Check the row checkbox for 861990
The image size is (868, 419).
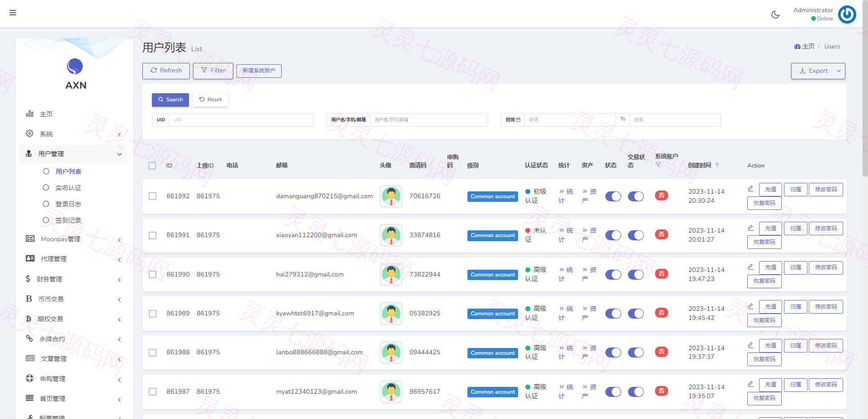153,275
